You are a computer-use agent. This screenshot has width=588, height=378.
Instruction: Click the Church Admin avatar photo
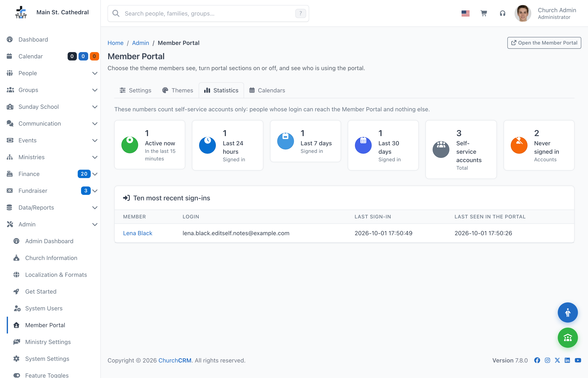523,13
